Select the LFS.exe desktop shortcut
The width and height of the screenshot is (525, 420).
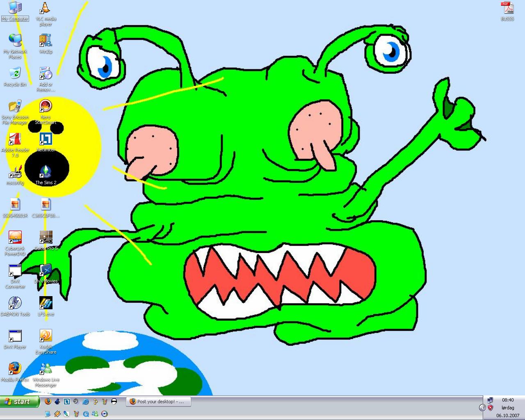pyautogui.click(x=46, y=307)
